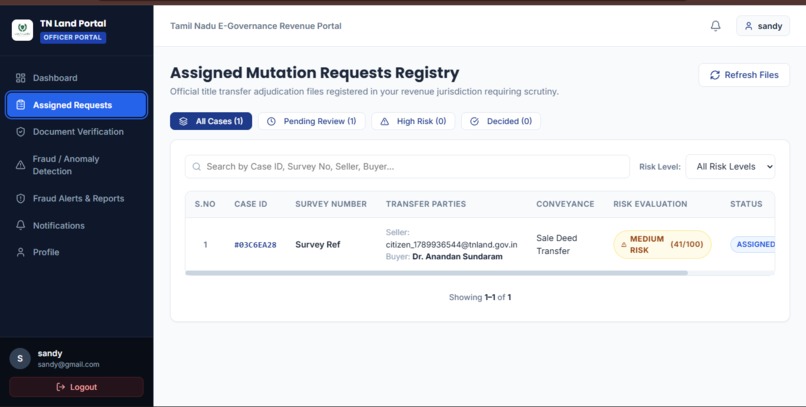The width and height of the screenshot is (806, 407).
Task: Click seller email citizen_1789936544@tnland.gov.in
Action: tap(451, 245)
